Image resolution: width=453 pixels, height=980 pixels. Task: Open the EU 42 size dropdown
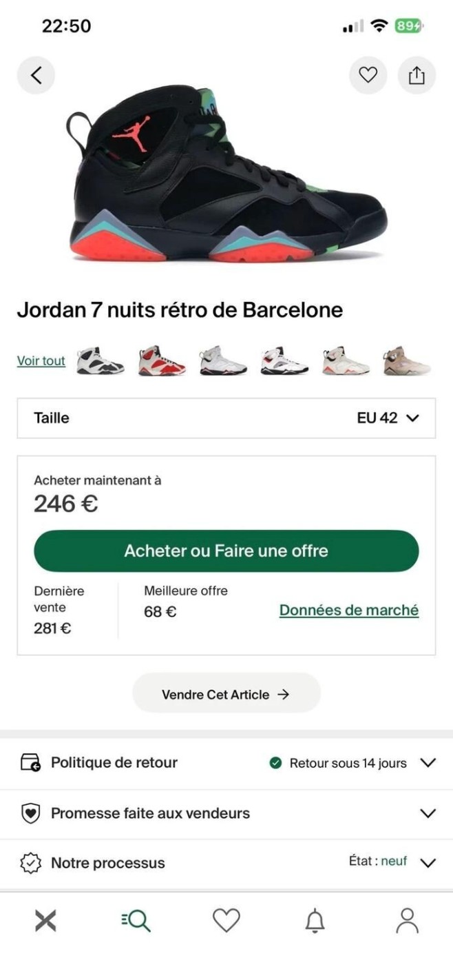[226, 418]
